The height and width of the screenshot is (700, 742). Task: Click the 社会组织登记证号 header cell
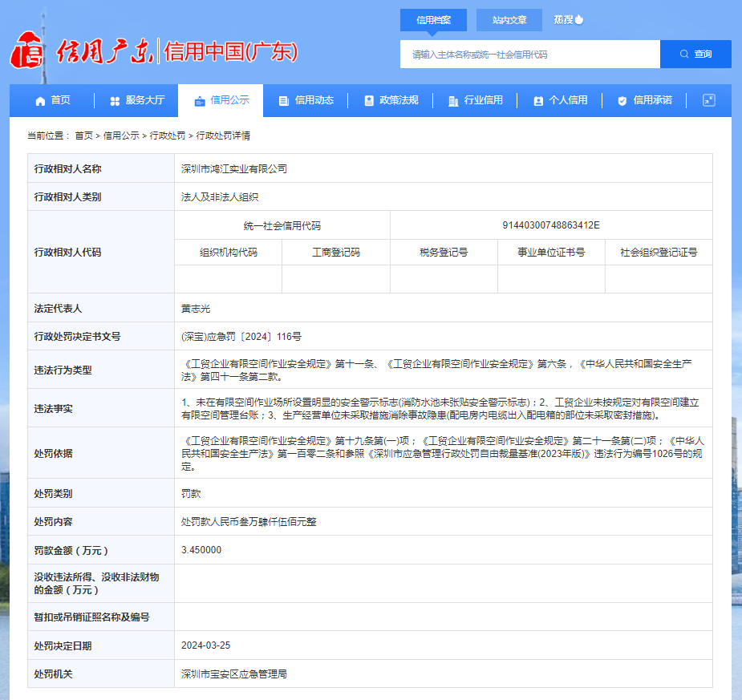[x=659, y=253]
